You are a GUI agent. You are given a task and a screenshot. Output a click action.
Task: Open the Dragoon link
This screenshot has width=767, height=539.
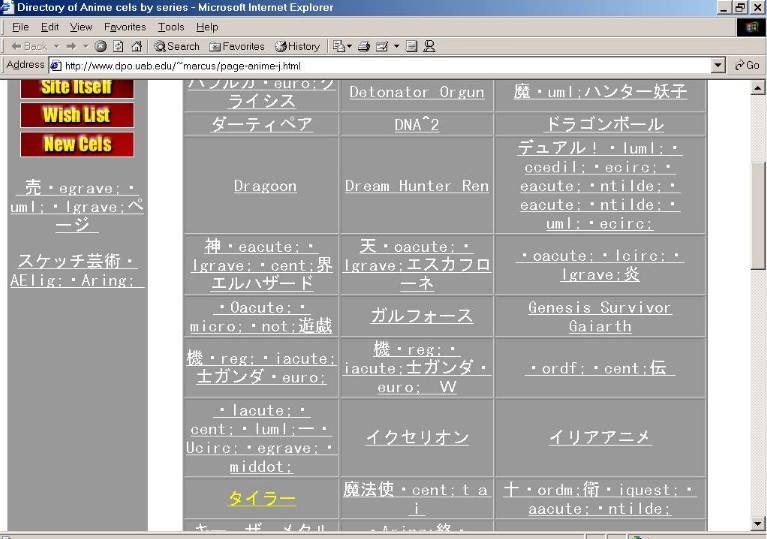tap(265, 186)
